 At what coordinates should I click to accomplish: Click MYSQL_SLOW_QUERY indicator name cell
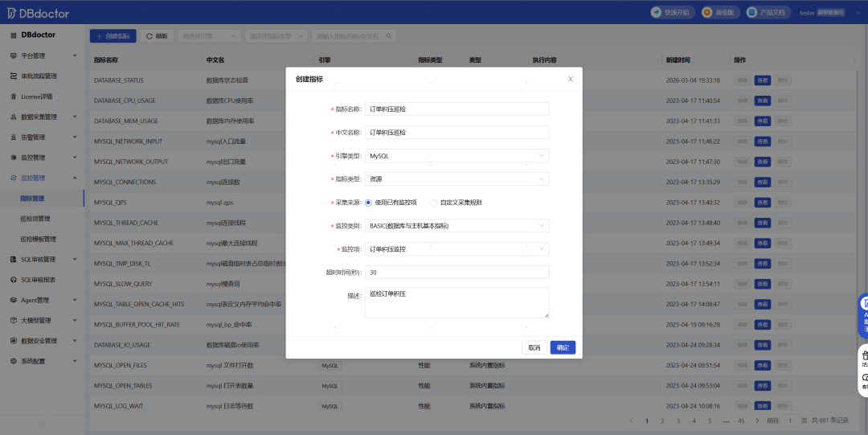[123, 284]
